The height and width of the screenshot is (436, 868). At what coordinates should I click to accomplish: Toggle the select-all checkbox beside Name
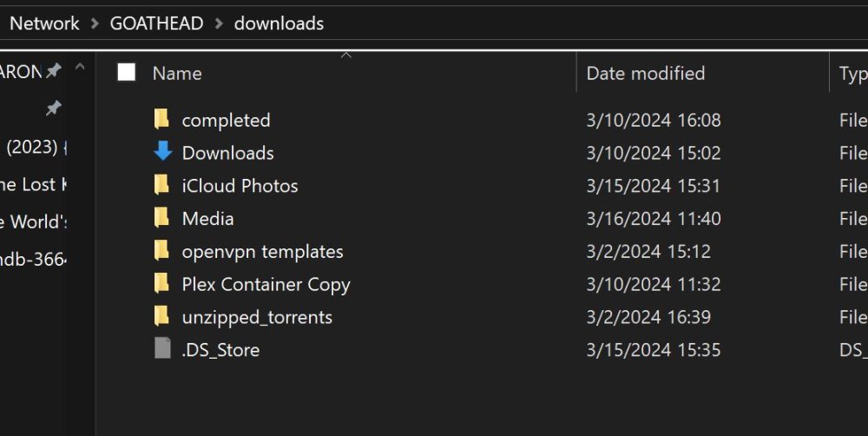pyautogui.click(x=126, y=72)
